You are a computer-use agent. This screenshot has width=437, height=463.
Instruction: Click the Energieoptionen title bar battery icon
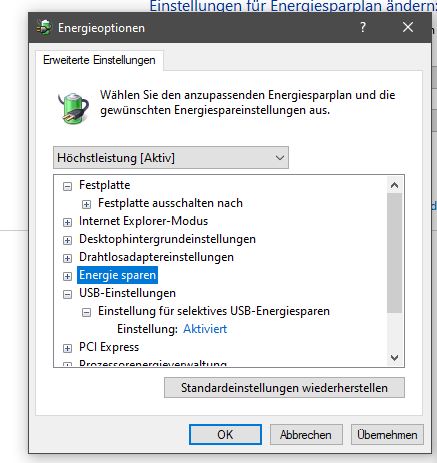44,28
